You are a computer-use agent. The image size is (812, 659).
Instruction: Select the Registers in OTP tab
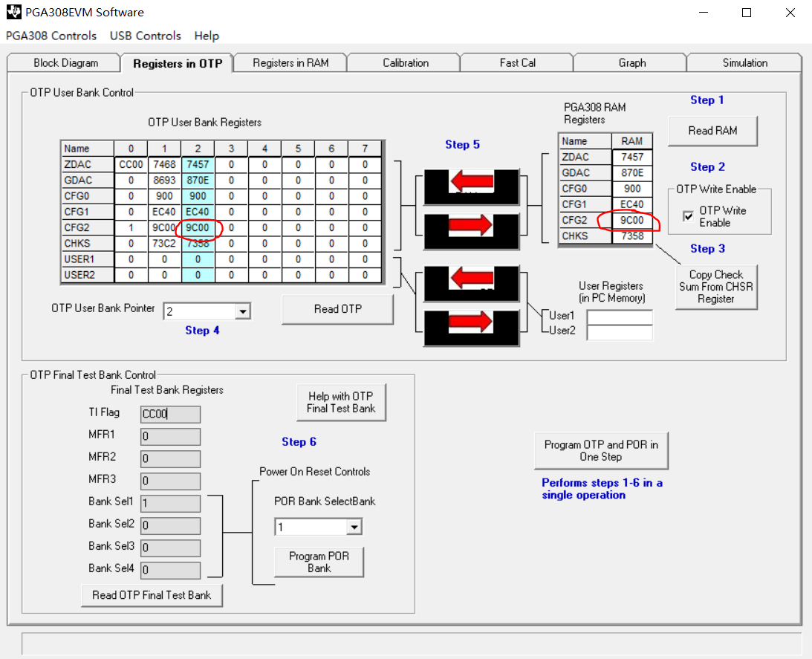178,63
